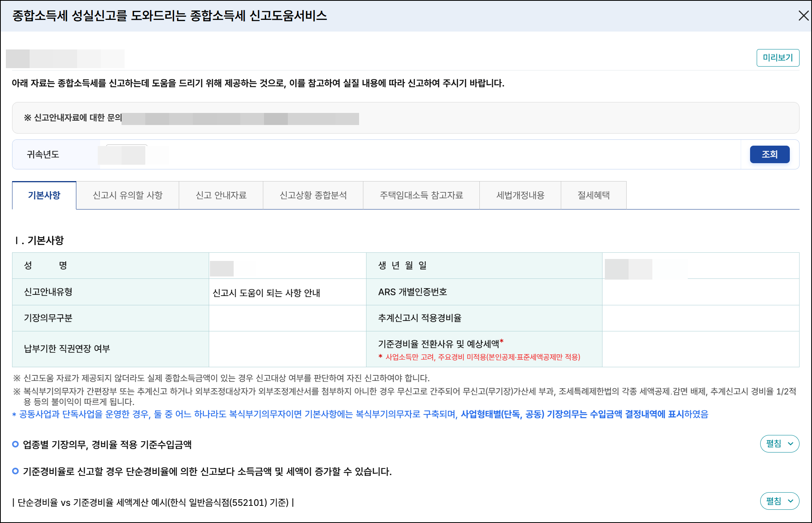The height and width of the screenshot is (523, 812).
Task: Close the 종합소득세 신고도움서비스 dialog
Action: coord(803,16)
